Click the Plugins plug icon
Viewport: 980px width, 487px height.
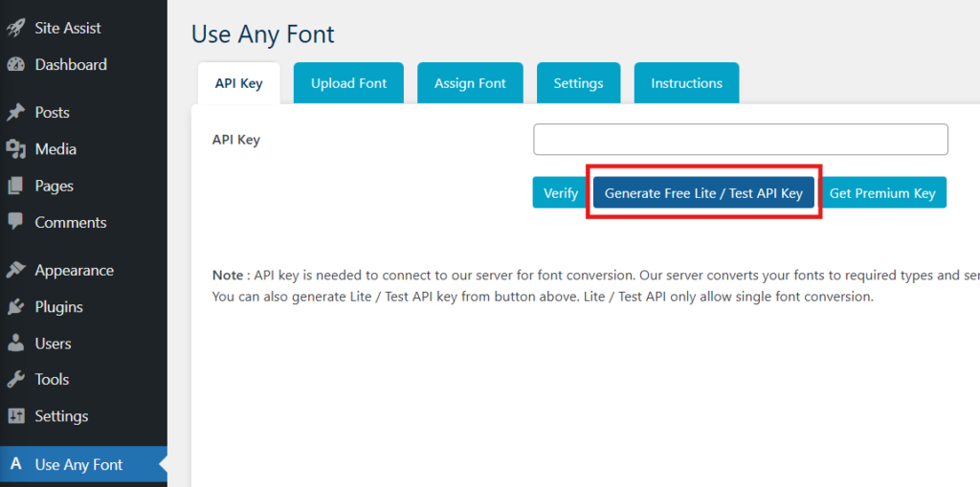[x=15, y=307]
